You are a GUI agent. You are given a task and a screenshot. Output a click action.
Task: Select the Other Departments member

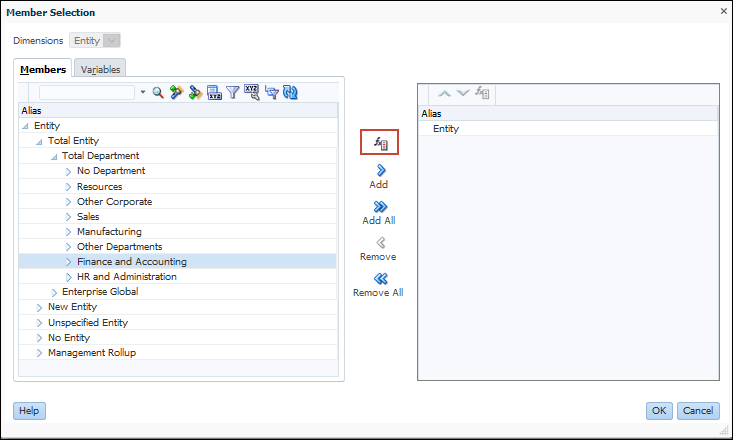119,246
